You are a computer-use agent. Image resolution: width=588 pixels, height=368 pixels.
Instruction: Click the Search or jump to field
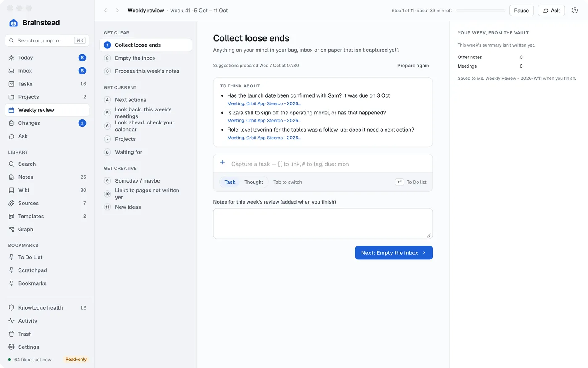47,40
